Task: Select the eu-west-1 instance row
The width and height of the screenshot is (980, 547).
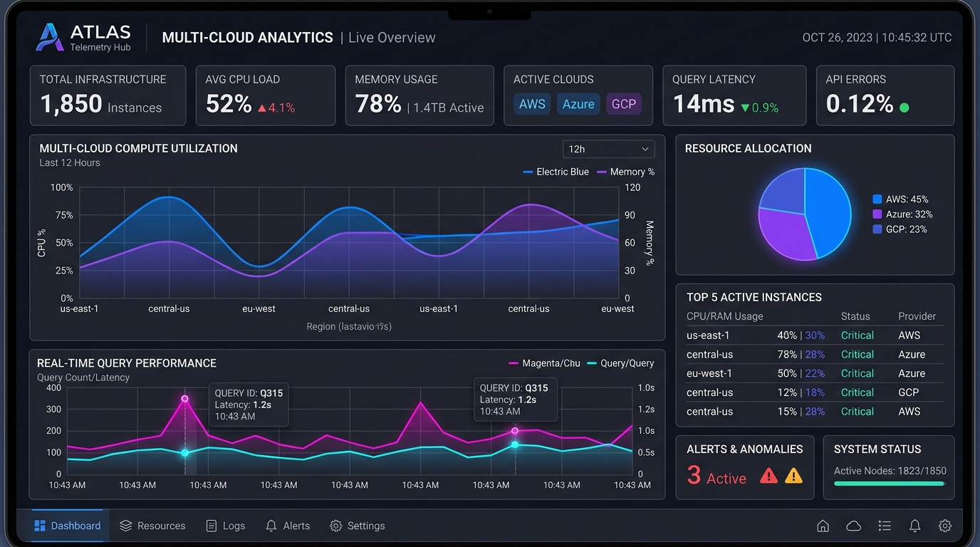Action: (815, 373)
